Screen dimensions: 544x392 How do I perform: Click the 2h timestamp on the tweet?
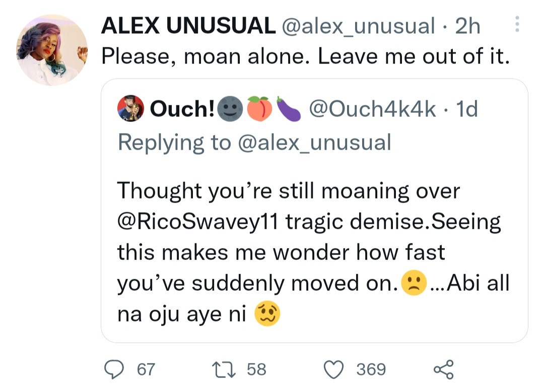pyautogui.click(x=466, y=24)
